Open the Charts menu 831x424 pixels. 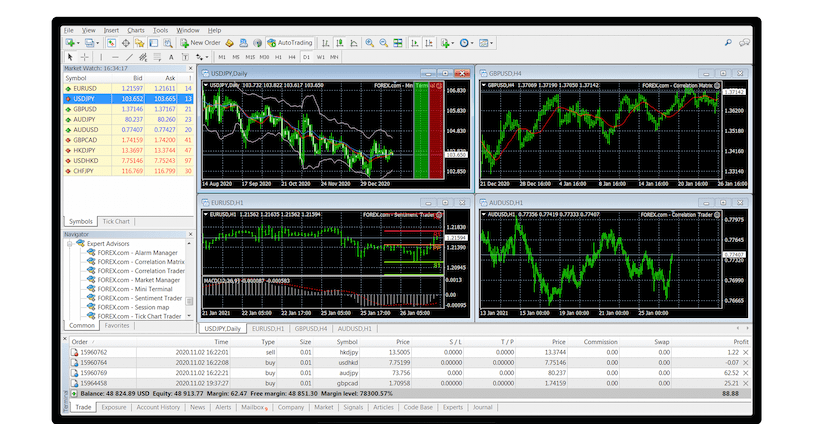click(135, 30)
